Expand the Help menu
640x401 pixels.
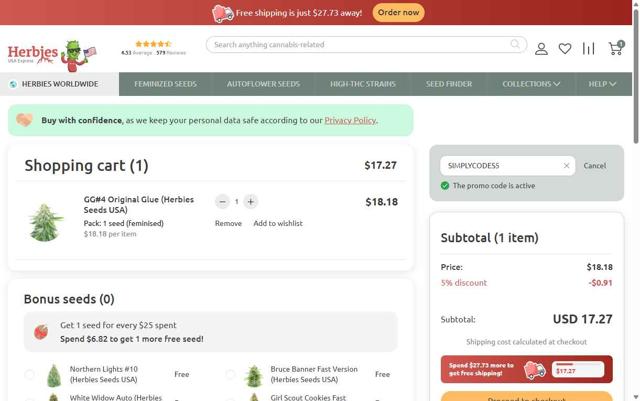click(602, 84)
